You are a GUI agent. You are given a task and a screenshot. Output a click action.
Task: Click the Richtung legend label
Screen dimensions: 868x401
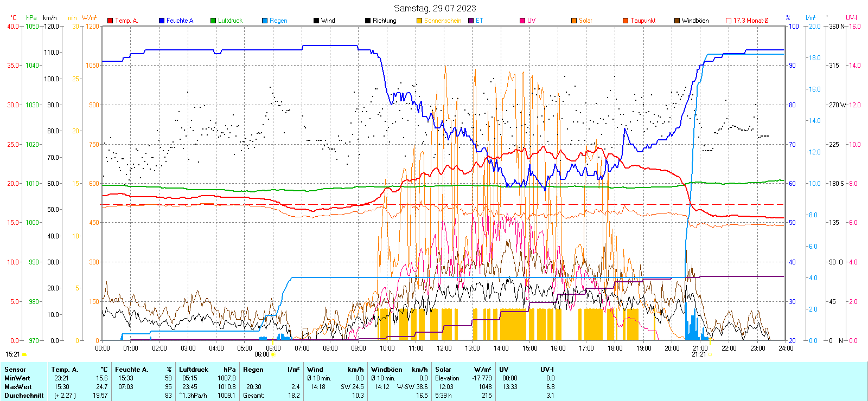(384, 21)
